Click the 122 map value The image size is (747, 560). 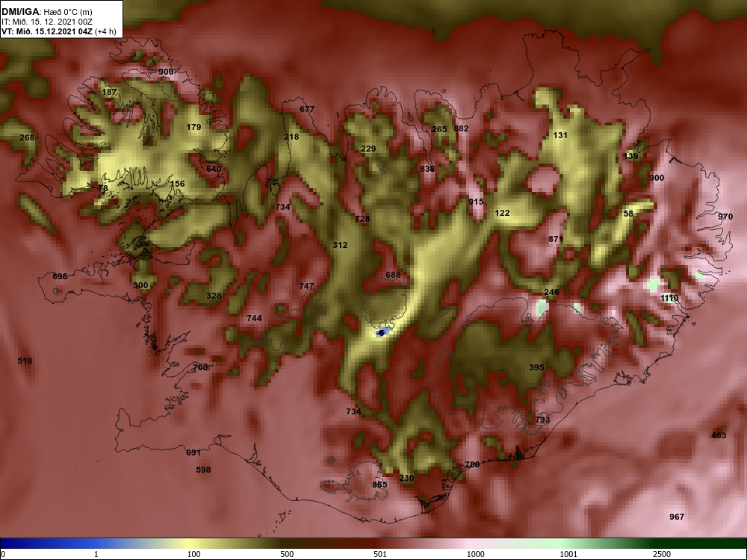coord(503,214)
